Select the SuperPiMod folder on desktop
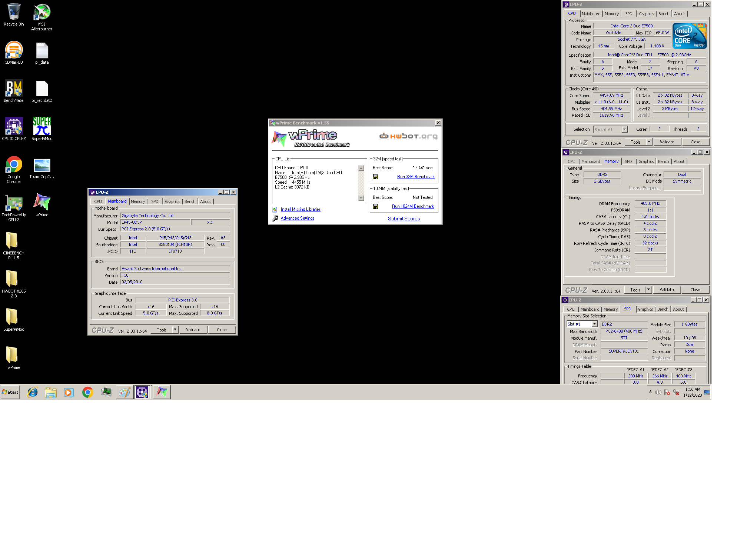This screenshot has width=747, height=560. [x=14, y=320]
